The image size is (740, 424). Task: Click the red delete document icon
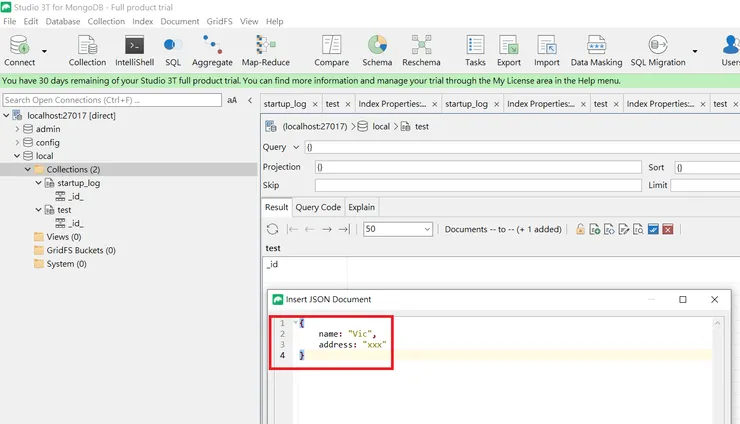tap(668, 229)
